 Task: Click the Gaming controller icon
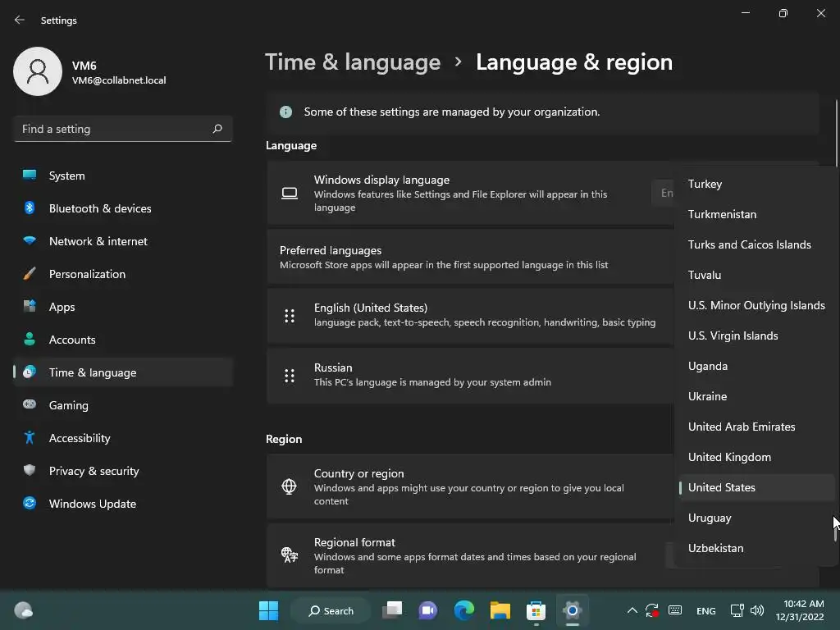tap(30, 404)
